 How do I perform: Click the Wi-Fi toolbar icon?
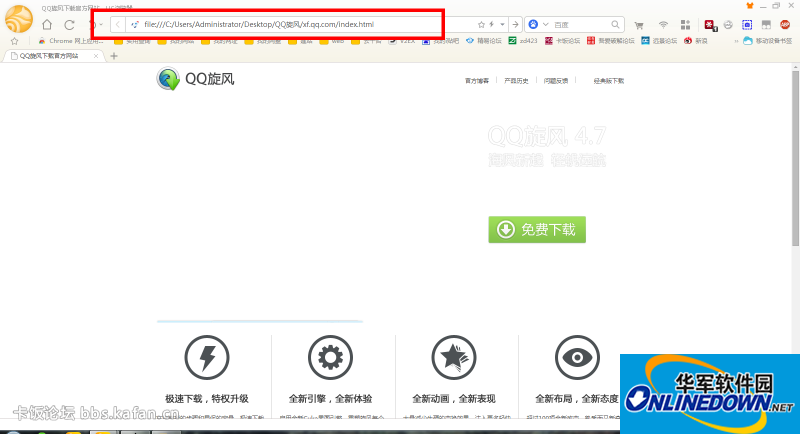pos(663,24)
